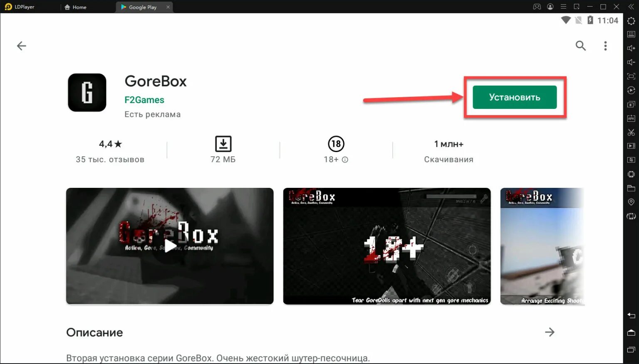This screenshot has width=639, height=364.
Task: Click the GoreBox app icon
Action: pos(87,92)
